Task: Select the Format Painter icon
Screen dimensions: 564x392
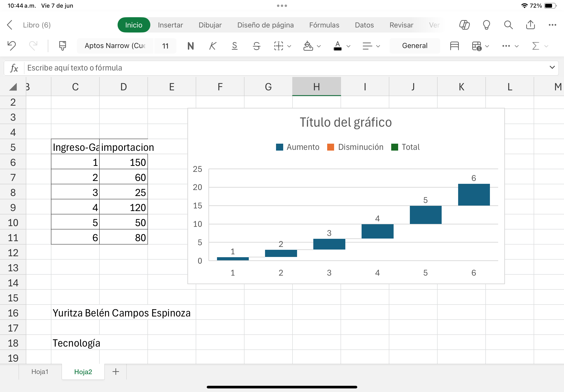Action: (62, 46)
